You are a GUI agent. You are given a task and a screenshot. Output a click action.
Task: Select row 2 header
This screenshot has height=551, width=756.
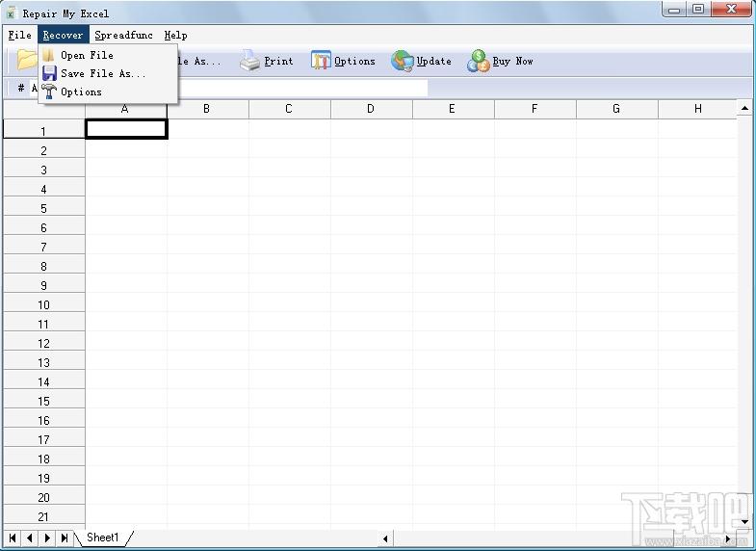click(44, 149)
